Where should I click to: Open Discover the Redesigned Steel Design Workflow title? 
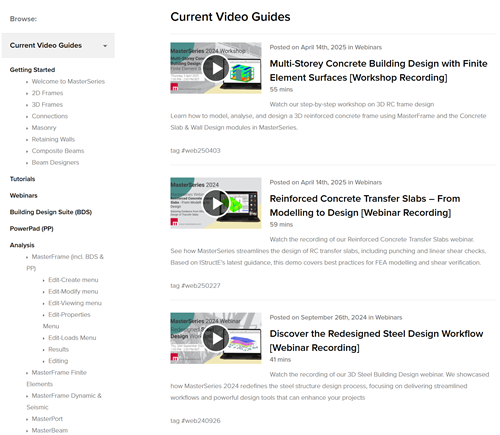pos(376,340)
